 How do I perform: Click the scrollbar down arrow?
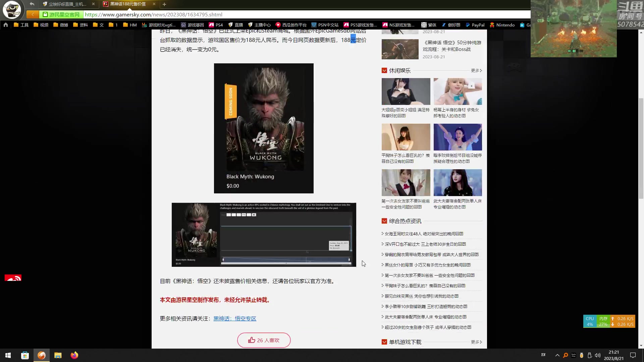[x=641, y=346]
